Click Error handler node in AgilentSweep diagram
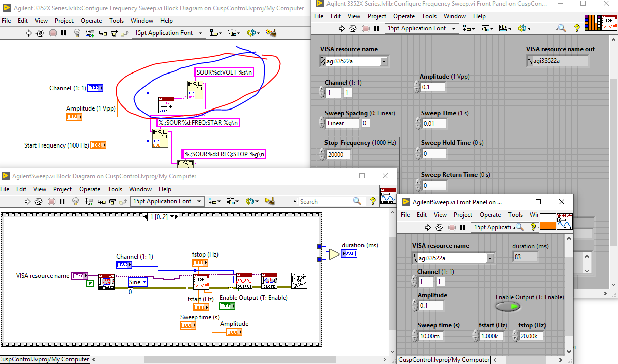Screen dimensions: 618x364 (x=299, y=281)
